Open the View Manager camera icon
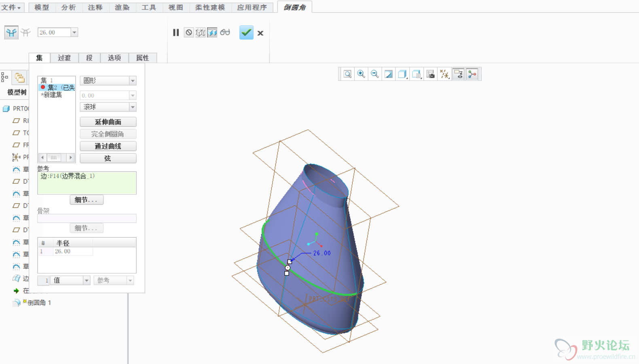This screenshot has width=639, height=364. (430, 74)
